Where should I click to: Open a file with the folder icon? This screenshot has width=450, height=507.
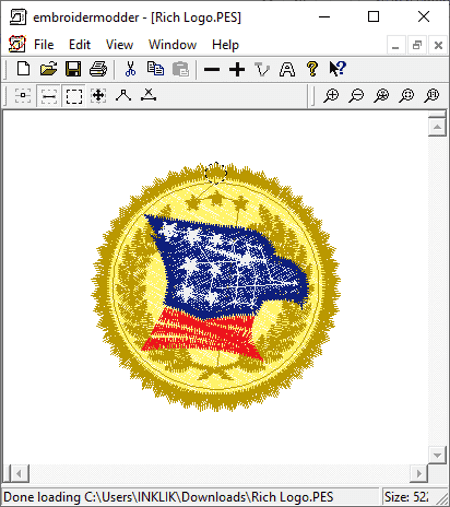tap(48, 69)
